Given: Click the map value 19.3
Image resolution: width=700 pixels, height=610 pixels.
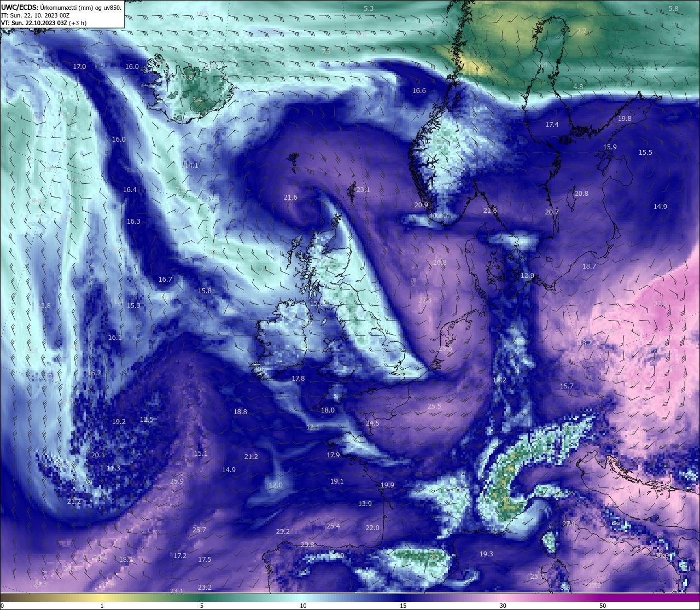Looking at the screenshot, I should coord(486,554).
